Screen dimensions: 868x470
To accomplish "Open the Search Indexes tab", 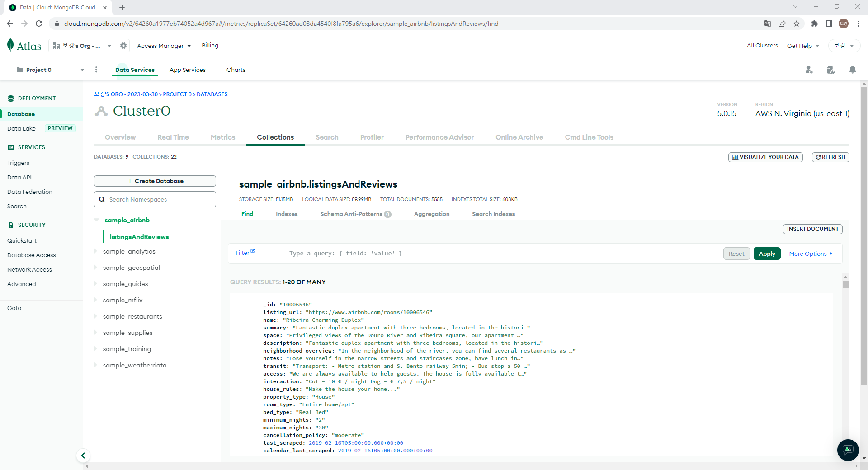I will pos(494,214).
